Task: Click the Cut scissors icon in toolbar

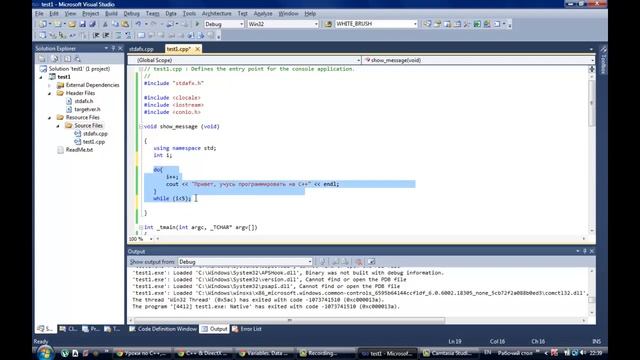Action: point(105,24)
